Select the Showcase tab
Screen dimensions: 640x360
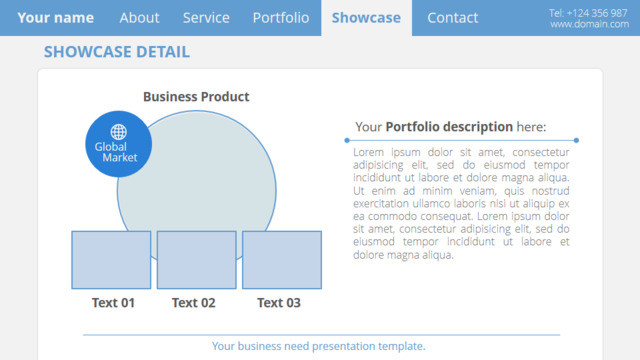[x=366, y=18]
